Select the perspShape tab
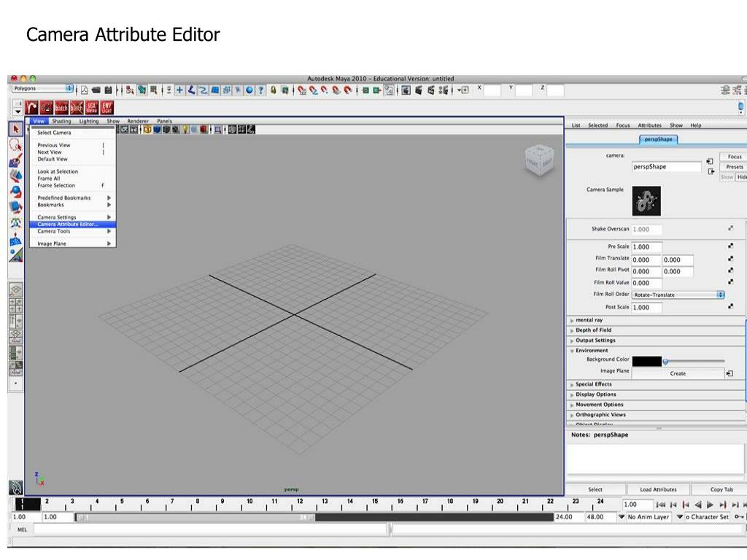The height and width of the screenshot is (560, 747). click(659, 139)
